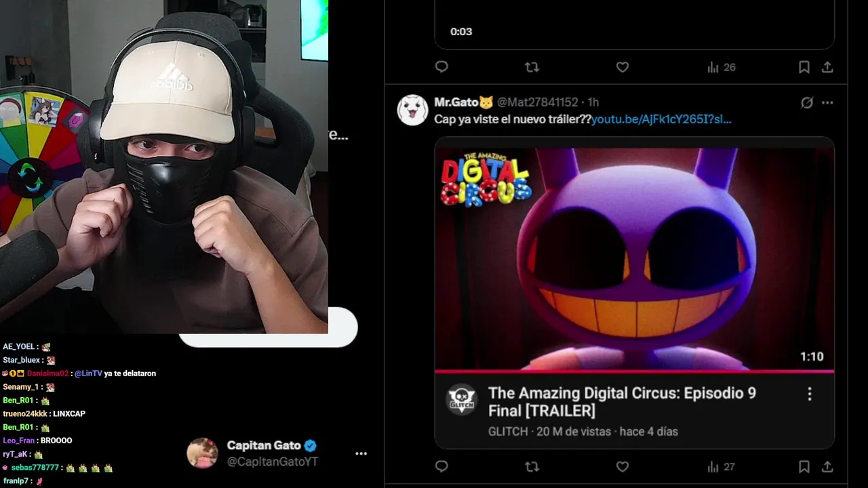Viewport: 868px width, 488px height.
Task: Bookmark the top video tweet
Action: (x=804, y=67)
